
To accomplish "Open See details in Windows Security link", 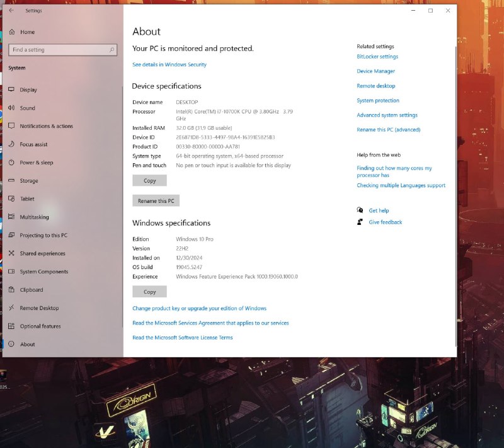I will tap(169, 65).
